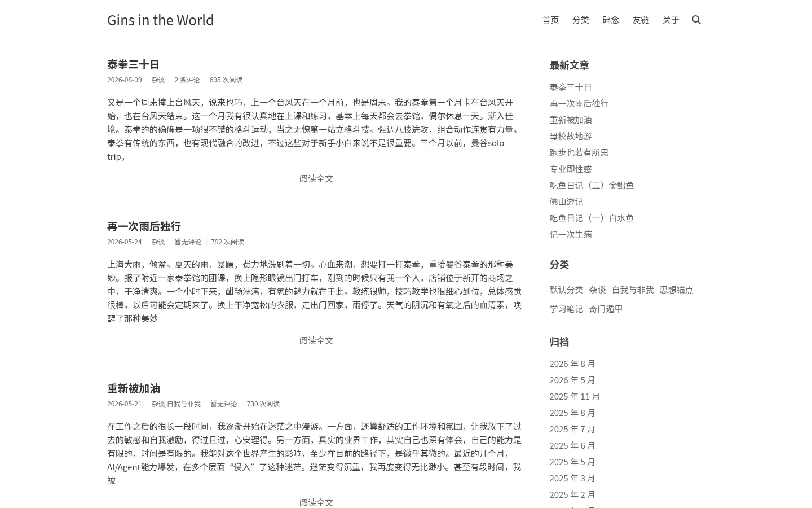Go to 首页 in the navigation
This screenshot has height=508, width=812.
[550, 20]
